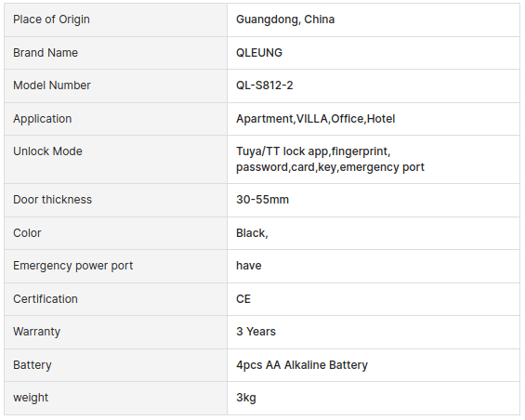Select Apartment,VILLA,Office,Hotel value text
Viewport: 525px width, 420px height.
coord(315,119)
